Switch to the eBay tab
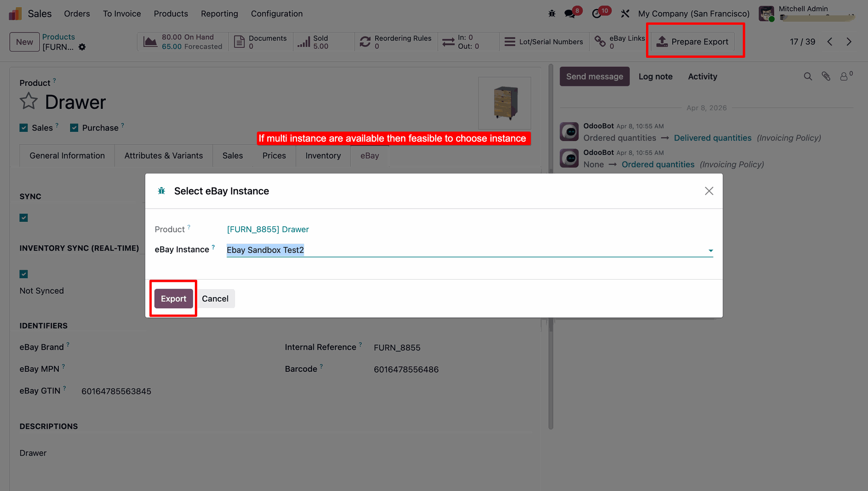 pos(369,155)
